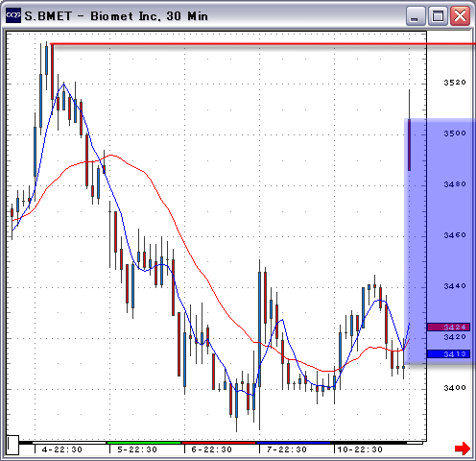Click the 6-22:30 date label
The height and width of the screenshot is (461, 476).
tap(211, 449)
